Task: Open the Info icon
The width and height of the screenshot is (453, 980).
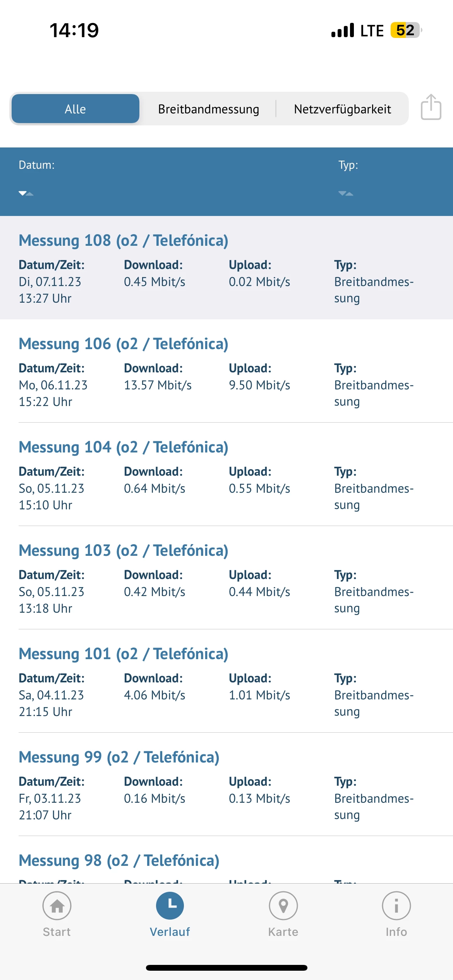Action: click(396, 906)
